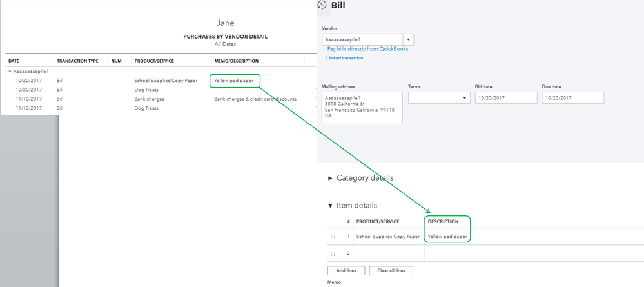Click drag handle icon for line 2
Screen dimensions: 644x287
[x=333, y=253]
